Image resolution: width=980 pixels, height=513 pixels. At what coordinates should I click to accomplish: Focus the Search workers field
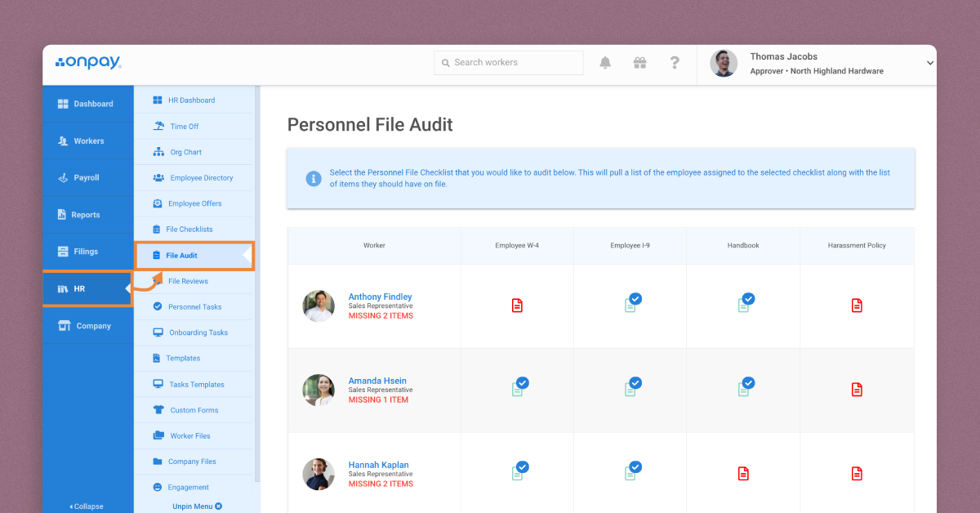[x=509, y=63]
